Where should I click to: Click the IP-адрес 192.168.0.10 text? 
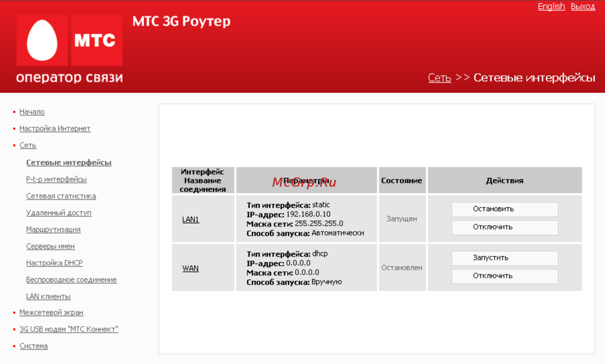[x=288, y=214]
